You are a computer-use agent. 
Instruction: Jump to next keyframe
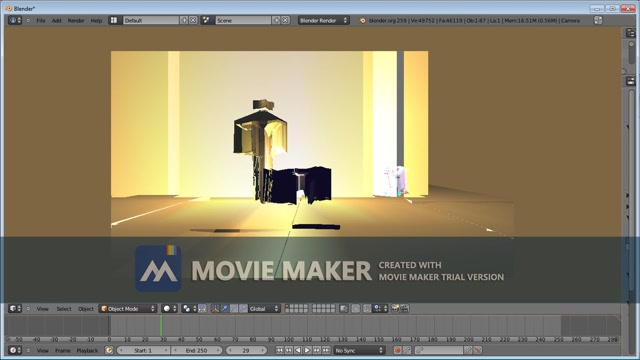pos(317,350)
